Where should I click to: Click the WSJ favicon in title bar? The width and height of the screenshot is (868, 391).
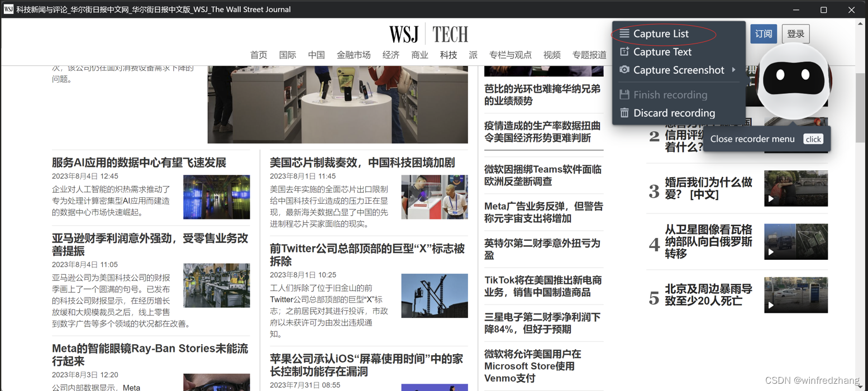click(x=8, y=9)
